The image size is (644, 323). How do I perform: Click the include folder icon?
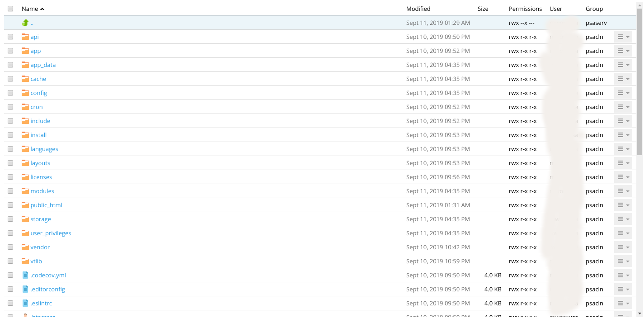(25, 121)
